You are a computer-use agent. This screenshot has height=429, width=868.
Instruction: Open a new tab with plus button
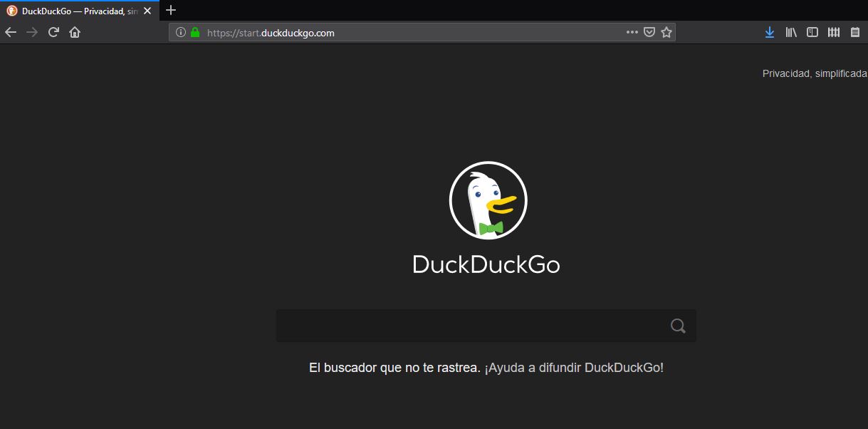click(170, 10)
